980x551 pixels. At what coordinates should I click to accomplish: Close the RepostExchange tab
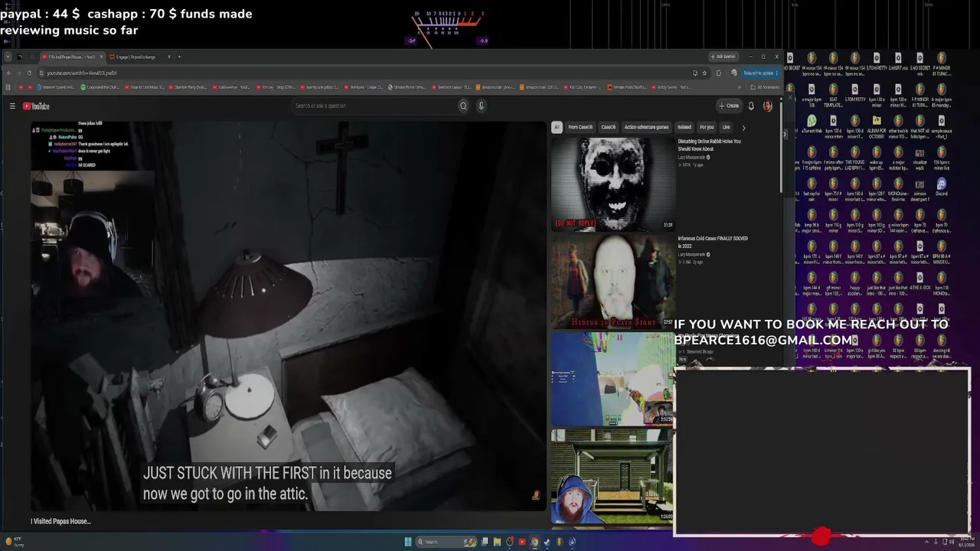168,57
